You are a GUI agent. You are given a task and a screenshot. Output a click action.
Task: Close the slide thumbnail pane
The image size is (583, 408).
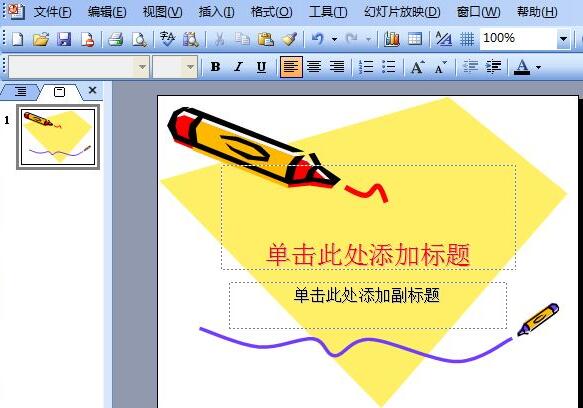[92, 90]
